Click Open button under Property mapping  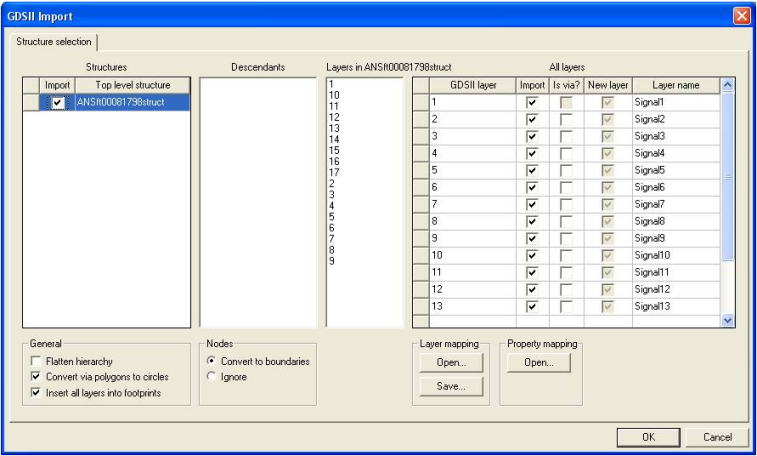point(539,363)
